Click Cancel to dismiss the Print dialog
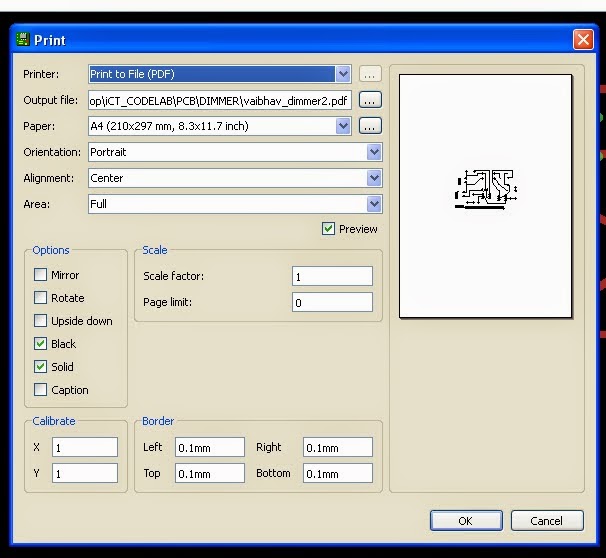Viewport: 606px width, 558px height. [547, 521]
